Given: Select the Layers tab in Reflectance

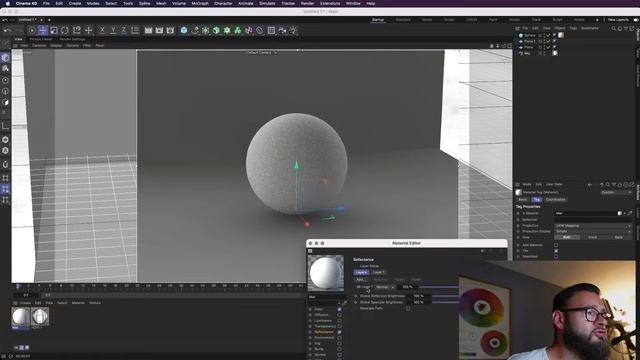Looking at the screenshot, I should [361, 272].
